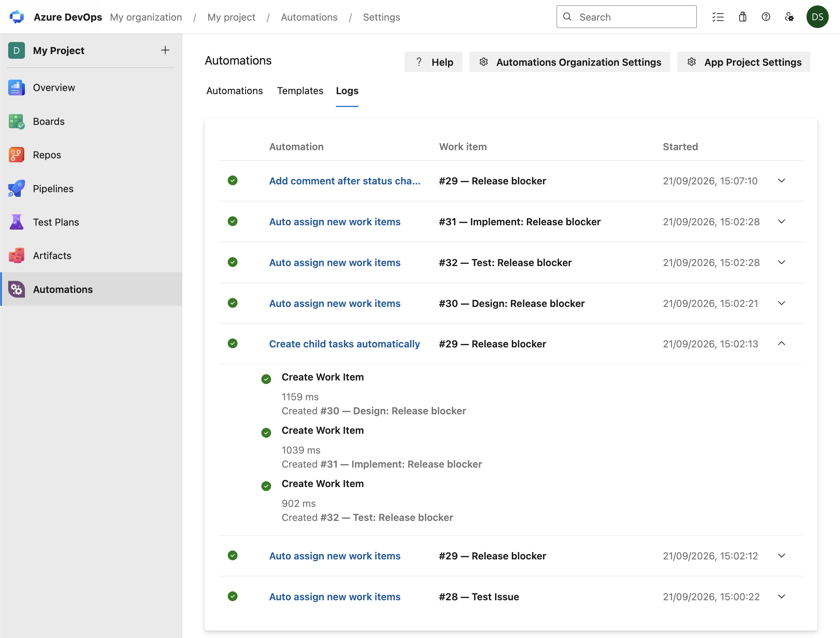840x638 pixels.
Task: Click success status icon for Add comment log
Action: point(232,181)
